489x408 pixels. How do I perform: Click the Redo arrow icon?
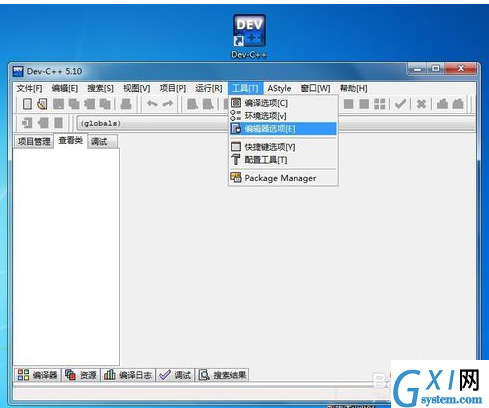168,104
